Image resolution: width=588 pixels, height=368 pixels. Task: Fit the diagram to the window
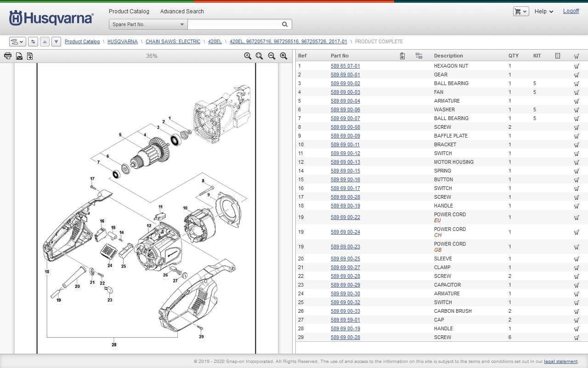tap(260, 56)
